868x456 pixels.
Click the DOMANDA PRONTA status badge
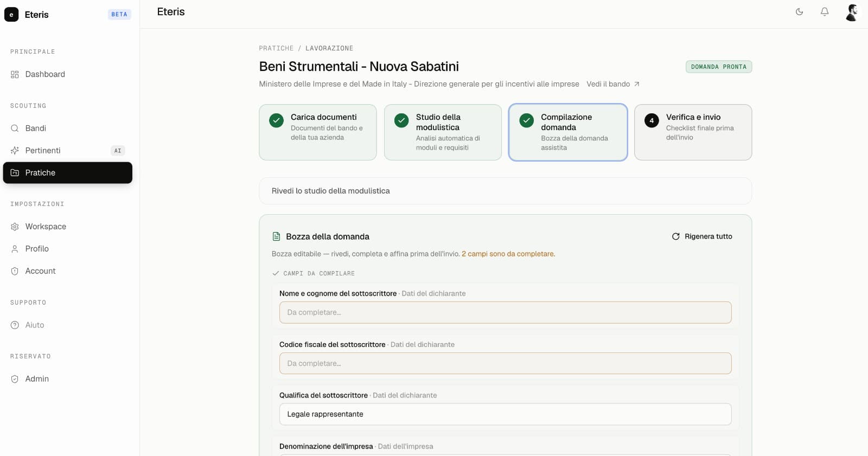(719, 67)
